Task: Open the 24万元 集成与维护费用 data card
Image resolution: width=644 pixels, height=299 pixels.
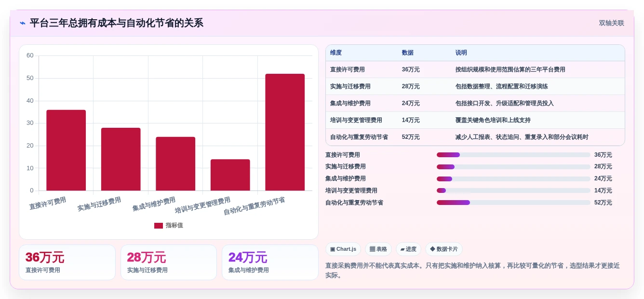Action: coord(270,262)
